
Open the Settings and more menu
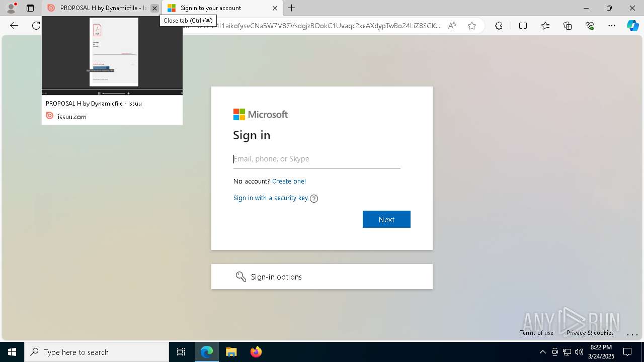[x=612, y=26]
